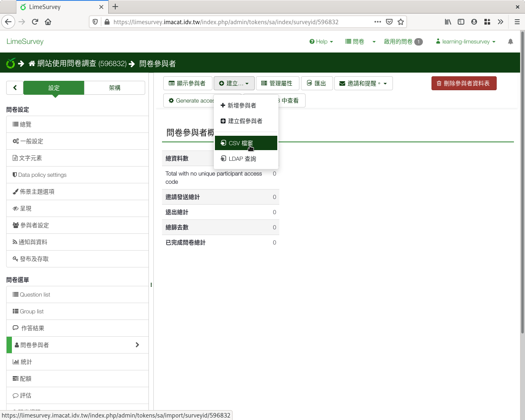The height and width of the screenshot is (420, 525).
Task: Toggle the sidebar view icon
Action: pos(461,22)
